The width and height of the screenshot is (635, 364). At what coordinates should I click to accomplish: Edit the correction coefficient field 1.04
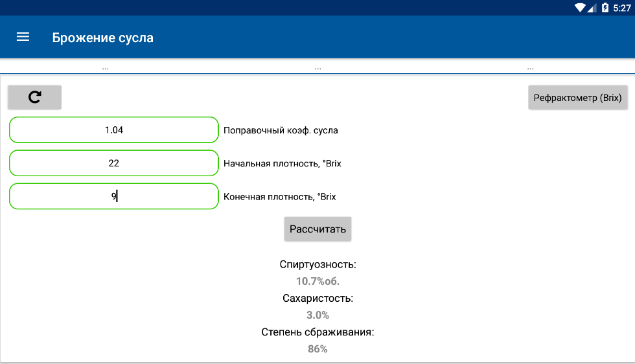114,130
